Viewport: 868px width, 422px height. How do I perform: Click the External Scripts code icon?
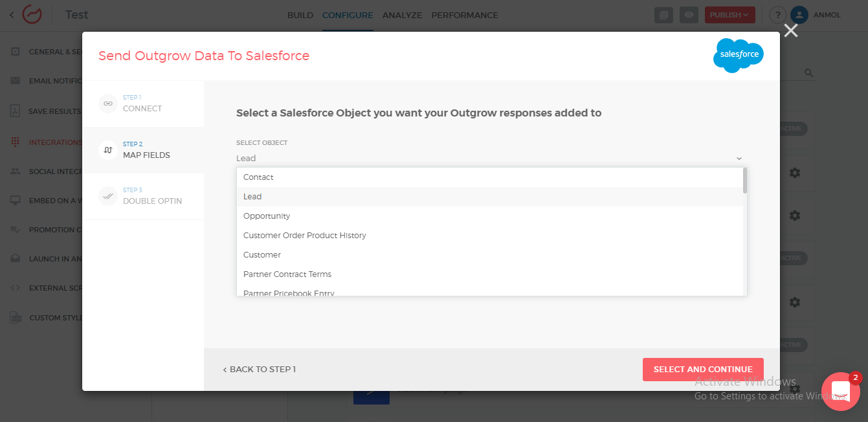point(16,288)
